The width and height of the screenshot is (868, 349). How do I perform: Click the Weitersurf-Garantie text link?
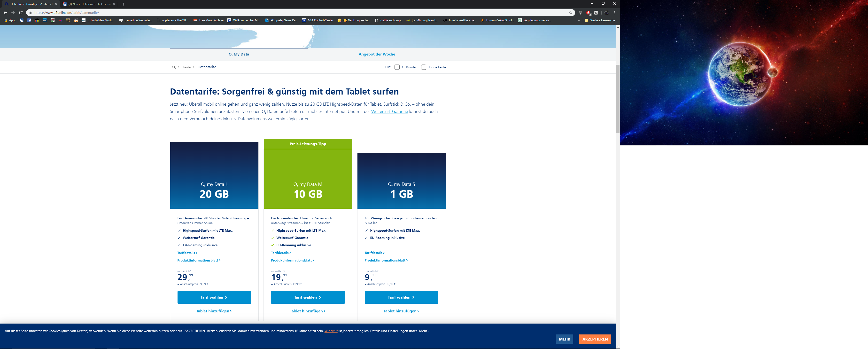click(x=389, y=112)
